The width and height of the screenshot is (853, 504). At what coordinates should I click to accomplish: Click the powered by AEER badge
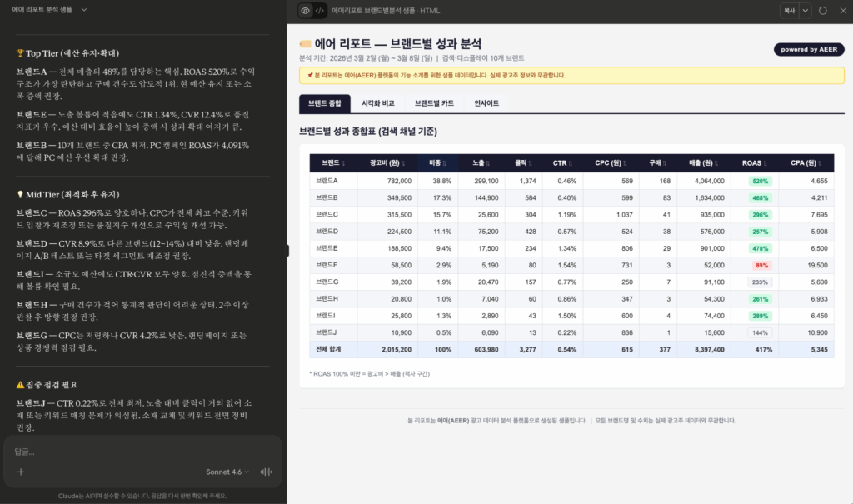click(x=808, y=50)
